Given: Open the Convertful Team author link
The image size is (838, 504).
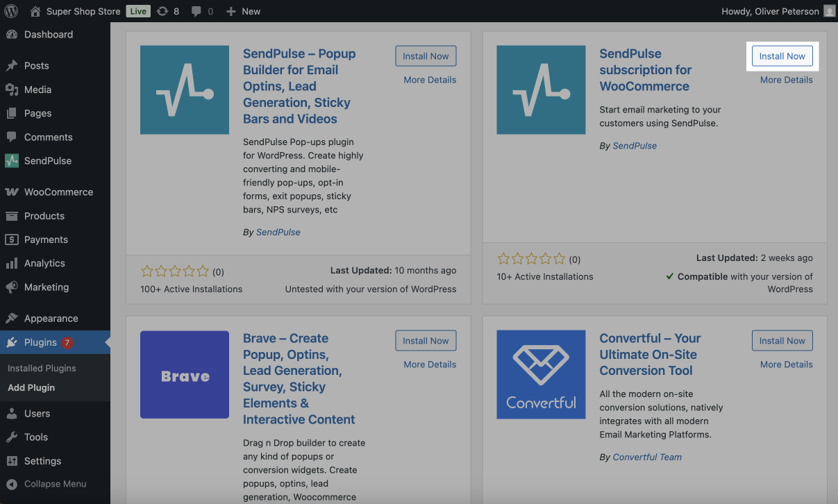Looking at the screenshot, I should pos(647,457).
